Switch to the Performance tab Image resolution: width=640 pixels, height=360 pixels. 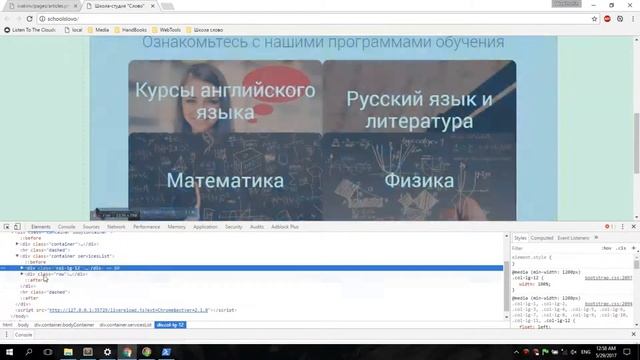tap(147, 227)
